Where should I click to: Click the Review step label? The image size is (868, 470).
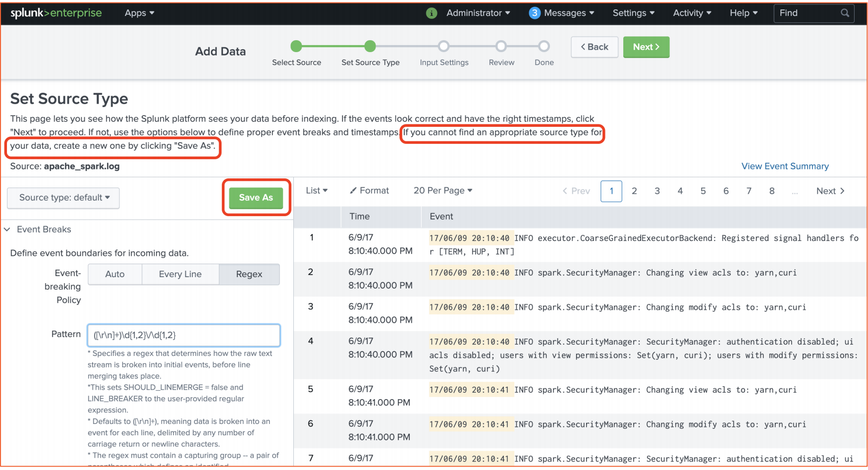click(501, 62)
